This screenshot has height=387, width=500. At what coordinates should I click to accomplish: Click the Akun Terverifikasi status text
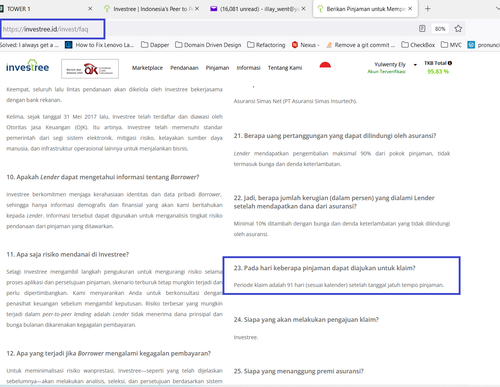pyautogui.click(x=386, y=72)
